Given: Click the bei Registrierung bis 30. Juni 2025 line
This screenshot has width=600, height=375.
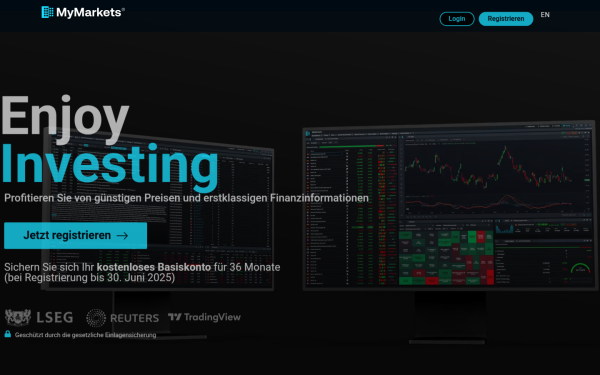Looking at the screenshot, I should pyautogui.click(x=90, y=278).
